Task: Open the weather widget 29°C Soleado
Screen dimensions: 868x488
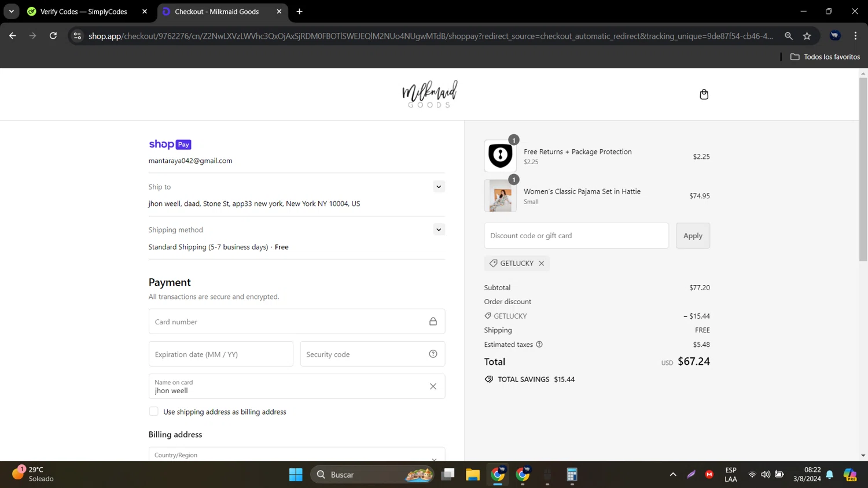Action: pos(34,474)
